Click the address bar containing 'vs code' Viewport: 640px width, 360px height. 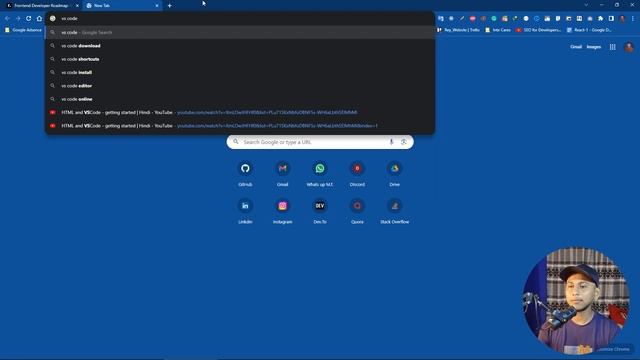[x=240, y=18]
